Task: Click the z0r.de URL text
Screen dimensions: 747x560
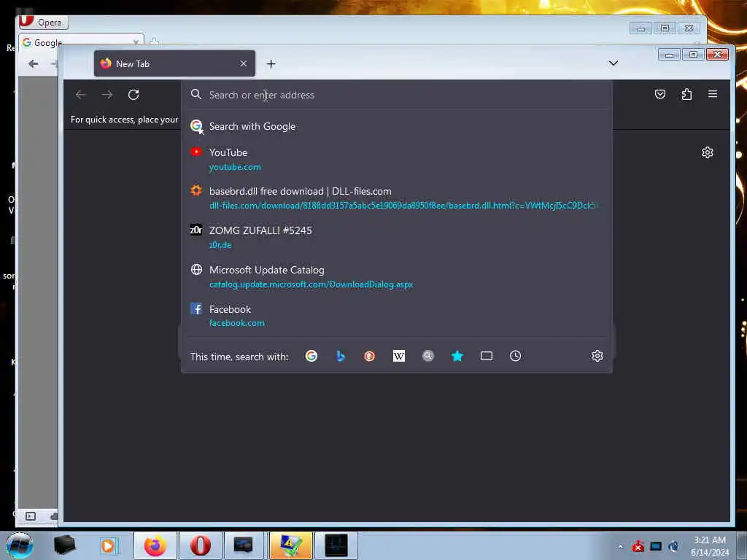Action: pos(220,245)
